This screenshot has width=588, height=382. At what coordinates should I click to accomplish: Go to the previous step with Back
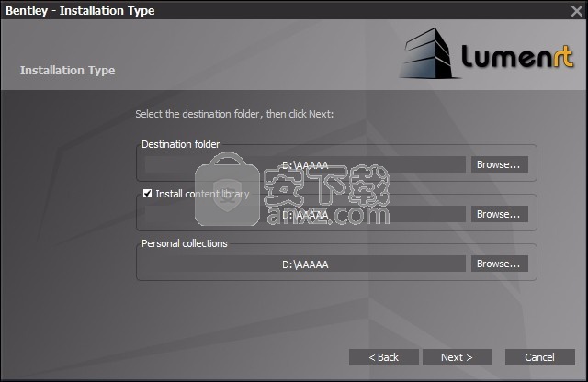point(384,357)
